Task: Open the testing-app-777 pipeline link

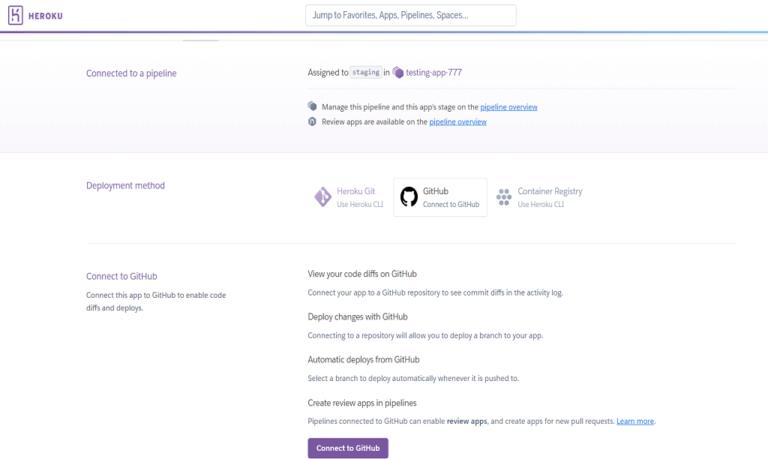Action: click(433, 73)
